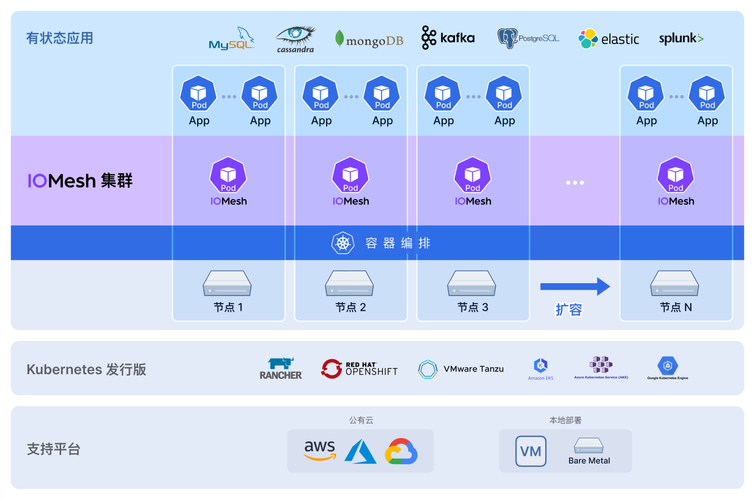Select the VM icon under 本地部署
This screenshot has width=755, height=500.
(531, 451)
